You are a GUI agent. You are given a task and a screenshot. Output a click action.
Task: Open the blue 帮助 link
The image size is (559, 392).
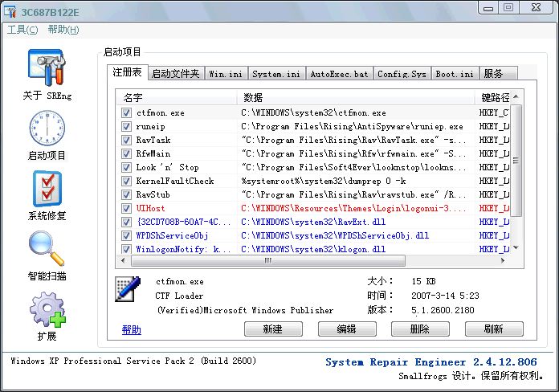[x=131, y=329]
